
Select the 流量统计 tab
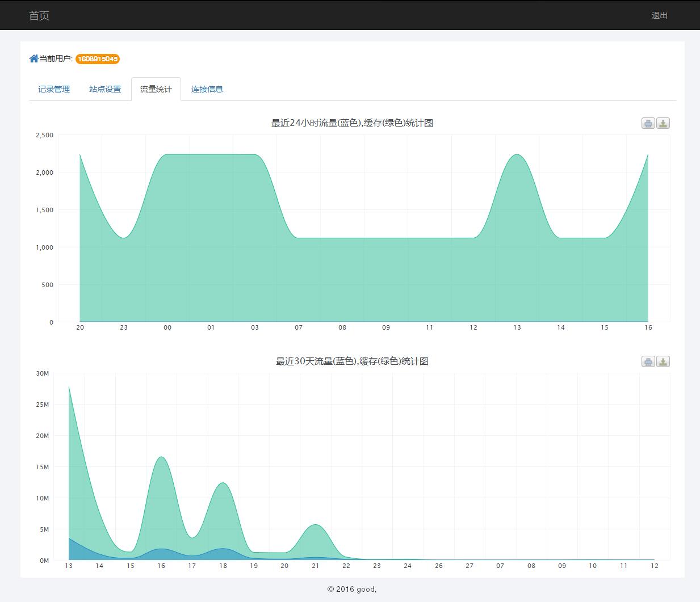pos(156,89)
